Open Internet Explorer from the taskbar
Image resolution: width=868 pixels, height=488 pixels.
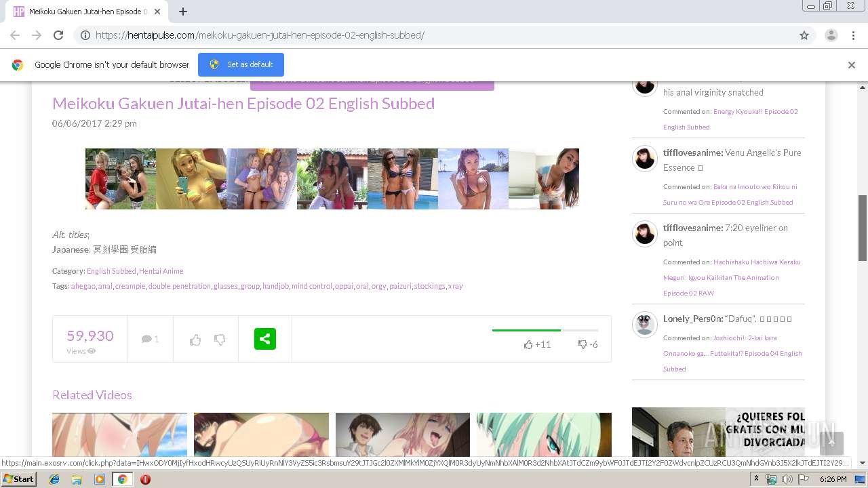click(54, 479)
